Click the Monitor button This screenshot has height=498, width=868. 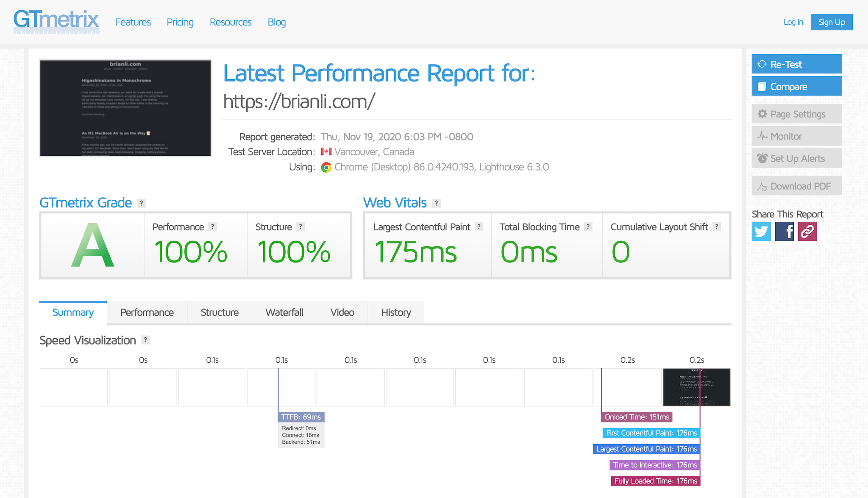coord(797,136)
